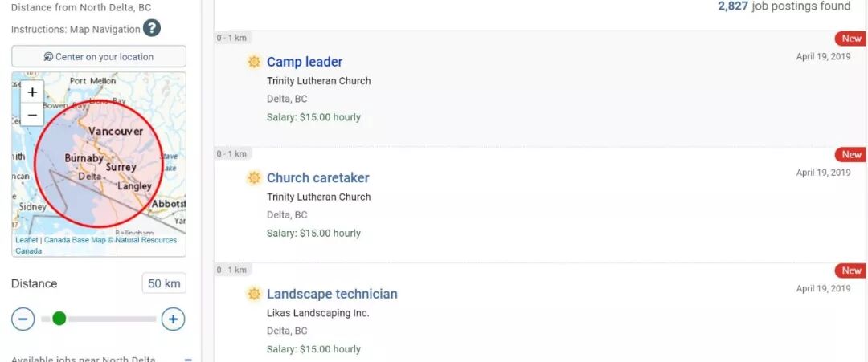Click the 50 km distance field
This screenshot has width=868, height=362.
(164, 283)
